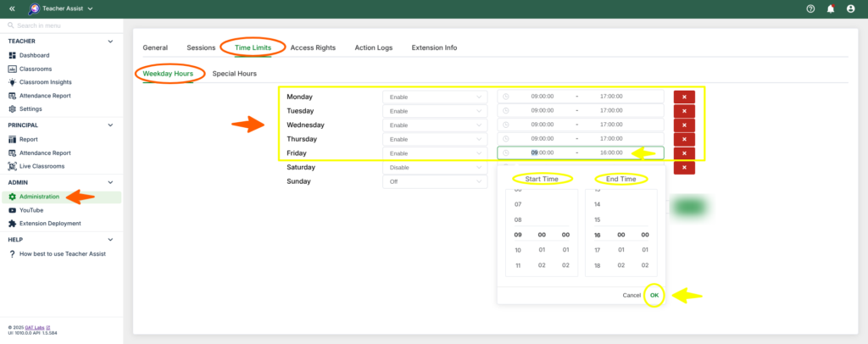Viewport: 868px width, 344px height.
Task: Remove Monday hours with red X button
Action: point(684,97)
